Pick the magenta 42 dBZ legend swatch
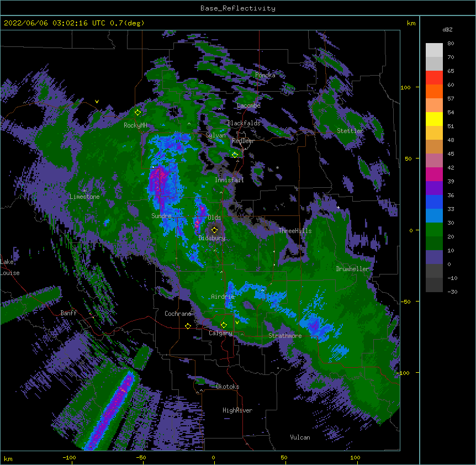The width and height of the screenshot is (476, 465). tap(434, 174)
